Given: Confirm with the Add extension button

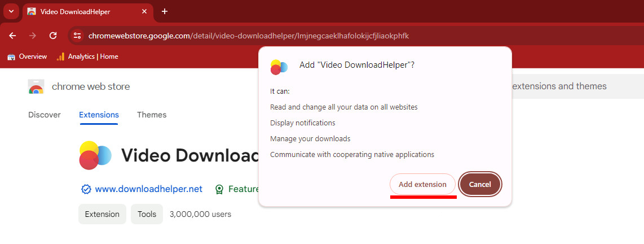Looking at the screenshot, I should (x=422, y=184).
